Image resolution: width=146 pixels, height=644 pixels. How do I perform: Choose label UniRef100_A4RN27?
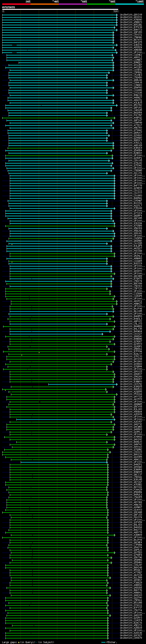(131, 98)
